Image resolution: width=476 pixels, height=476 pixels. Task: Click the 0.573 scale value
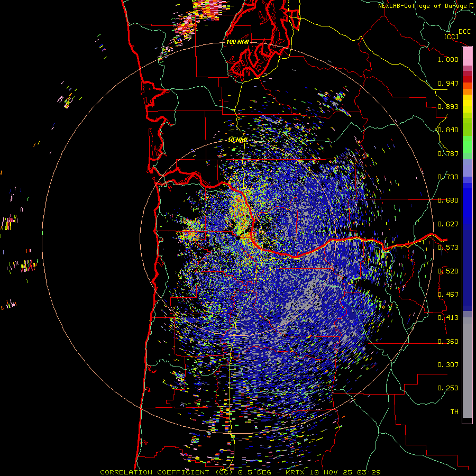click(448, 248)
